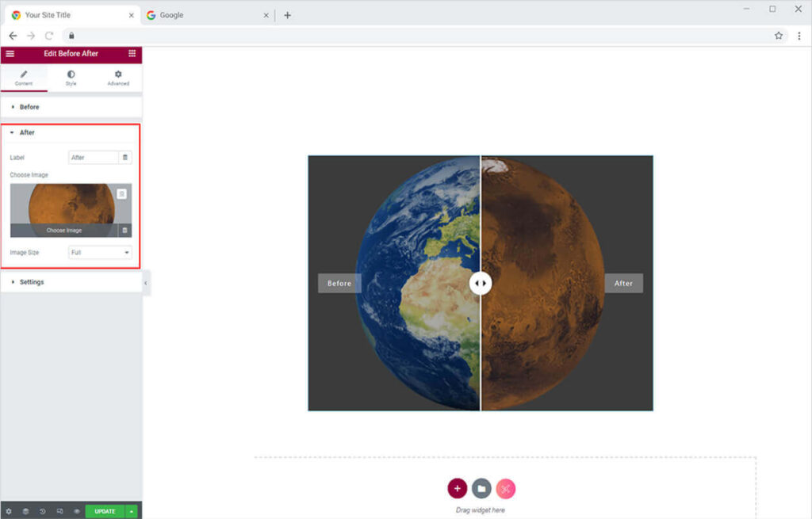The image size is (812, 519).
Task: Switch to the Style tab
Action: [71, 78]
